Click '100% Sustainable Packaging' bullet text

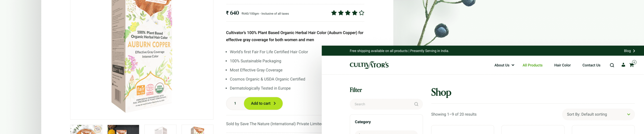pyautogui.click(x=255, y=61)
